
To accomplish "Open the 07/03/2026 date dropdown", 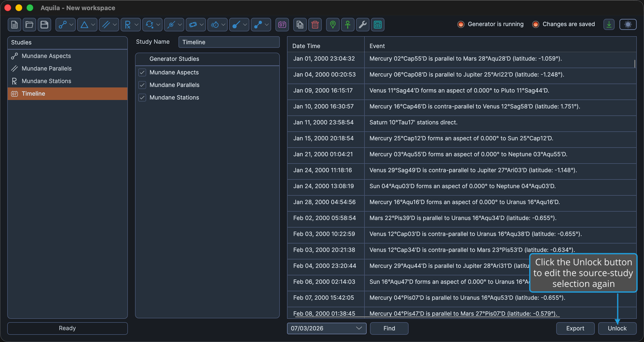I will (327, 328).
